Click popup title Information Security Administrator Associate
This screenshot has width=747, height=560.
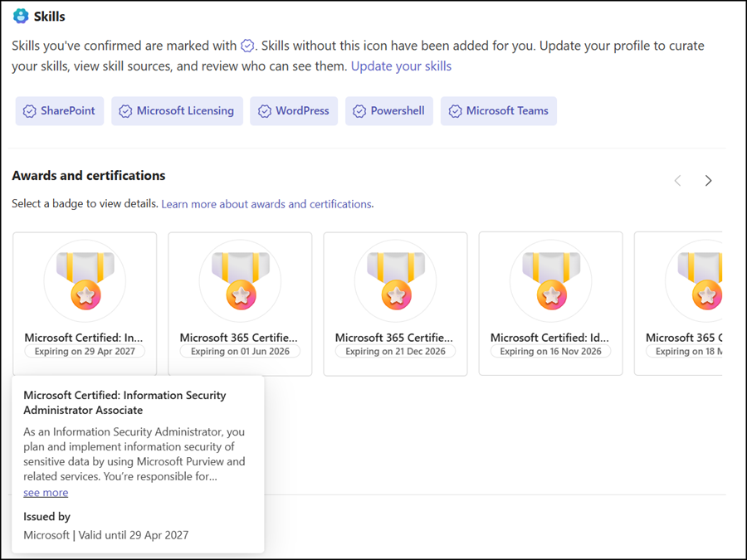pyautogui.click(x=124, y=402)
